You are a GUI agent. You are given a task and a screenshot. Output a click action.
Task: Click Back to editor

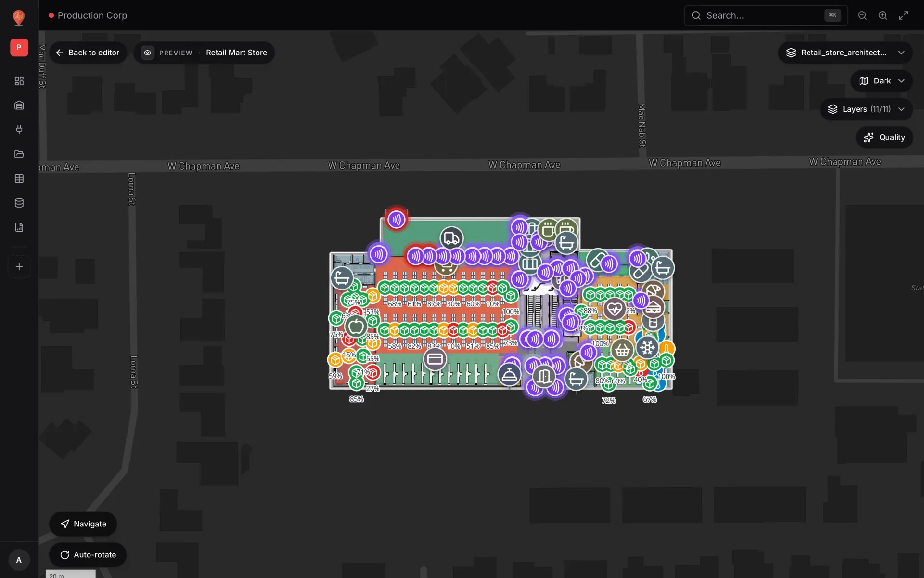point(88,53)
